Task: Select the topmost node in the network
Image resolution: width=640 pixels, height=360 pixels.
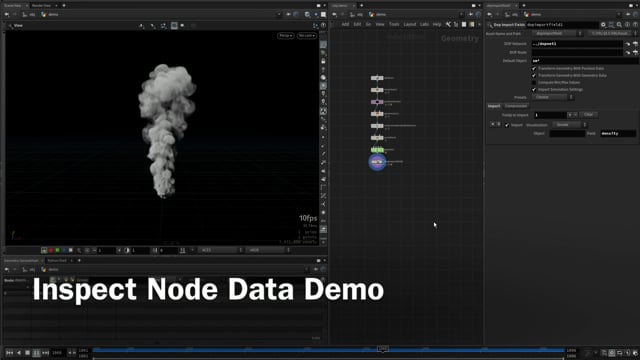Action: 377,78
